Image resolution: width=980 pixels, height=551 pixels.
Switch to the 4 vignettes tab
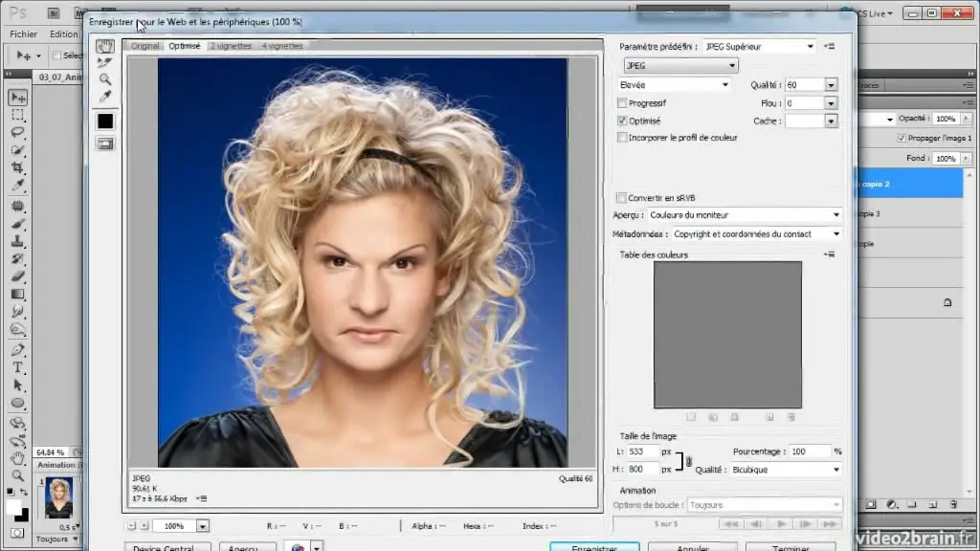tap(282, 46)
